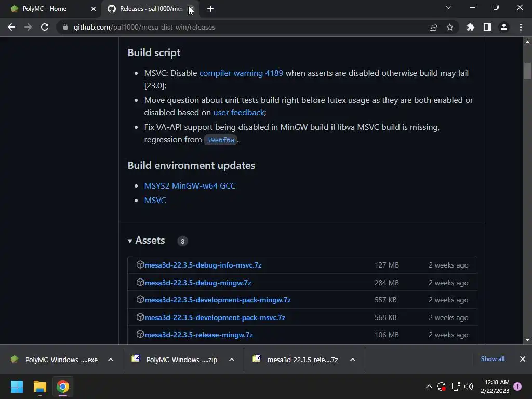The image size is (532, 399).
Task: Click package icon for release-mingw asset
Action: point(140,334)
